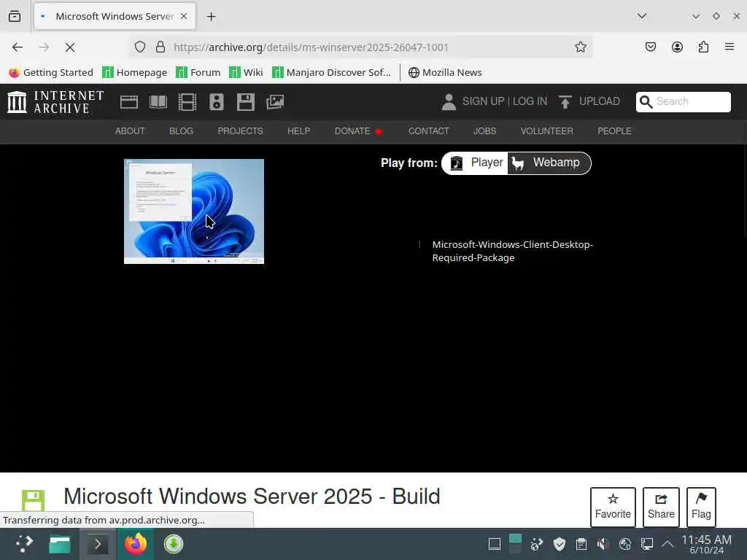This screenshot has width=747, height=560.
Task: Open the HELP menu item
Action: pos(298,131)
